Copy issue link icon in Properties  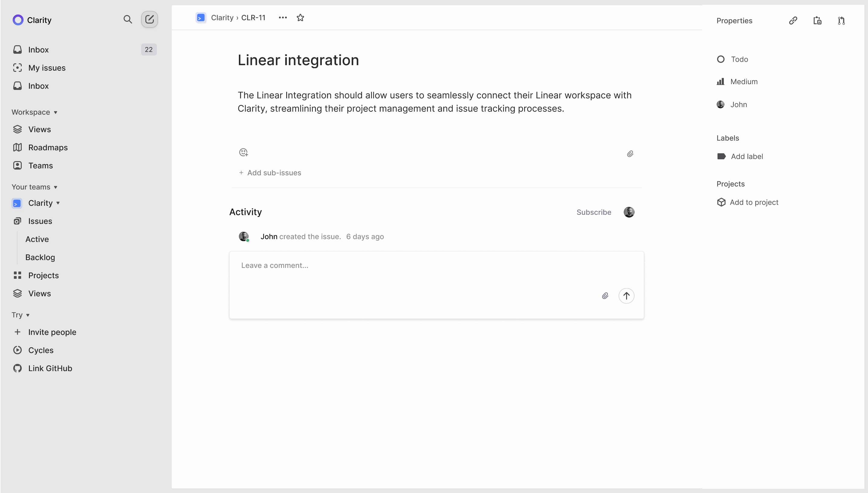point(793,21)
